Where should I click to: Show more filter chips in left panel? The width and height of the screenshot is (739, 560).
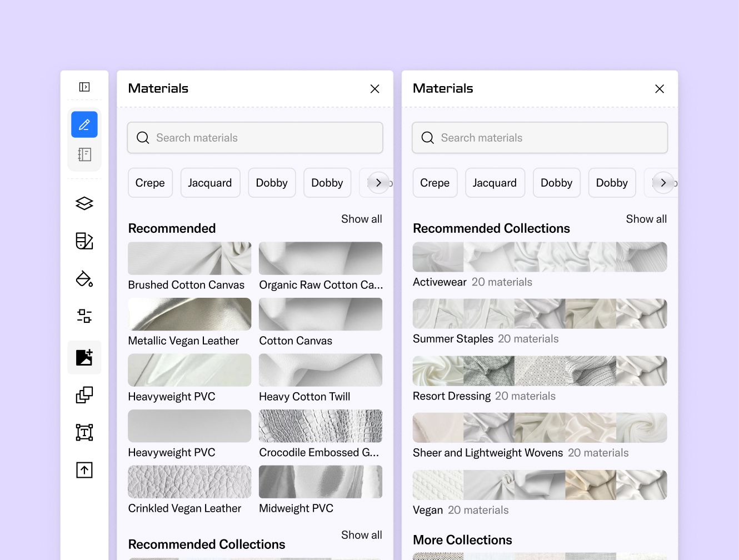coord(378,183)
